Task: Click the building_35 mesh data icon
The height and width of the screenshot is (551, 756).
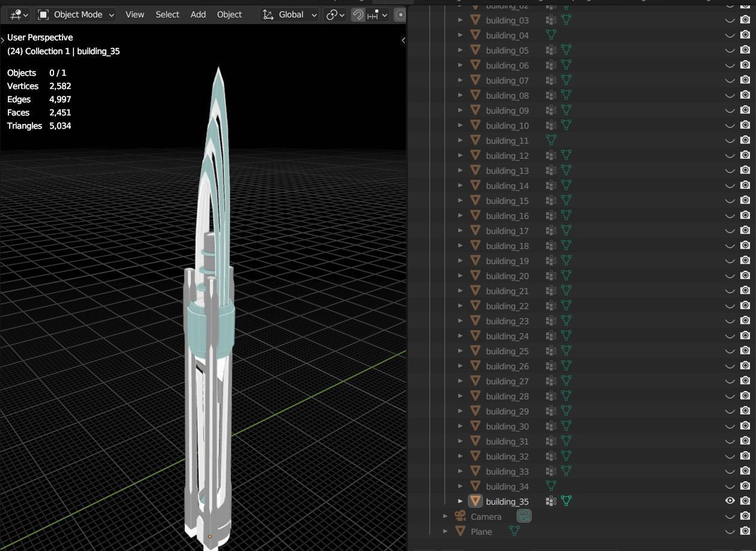Action: tap(566, 501)
